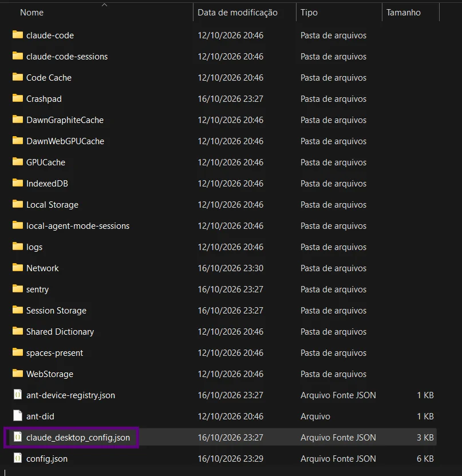Click Session Storage's date 16/10/2026 23:27

tap(231, 311)
